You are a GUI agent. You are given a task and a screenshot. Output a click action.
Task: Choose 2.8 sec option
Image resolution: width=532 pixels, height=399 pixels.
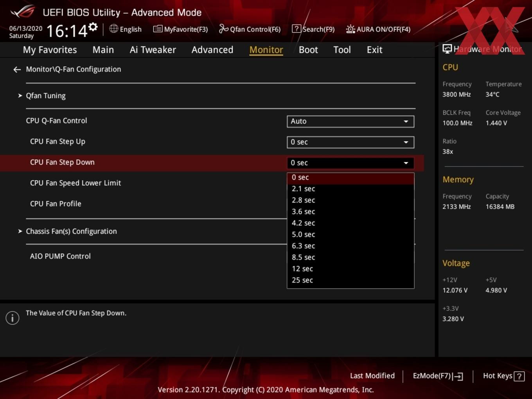[x=350, y=200]
